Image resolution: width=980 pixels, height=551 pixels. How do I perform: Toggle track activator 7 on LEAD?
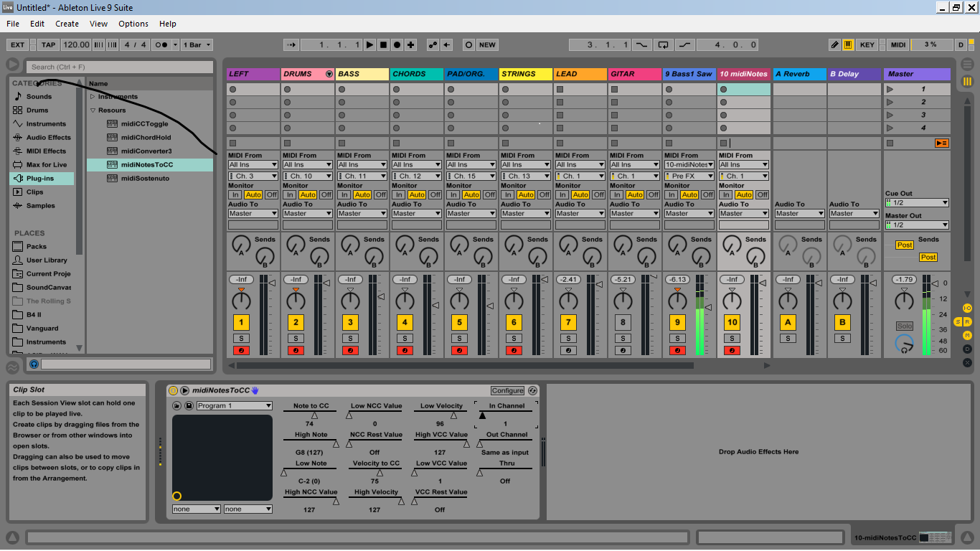tap(568, 322)
